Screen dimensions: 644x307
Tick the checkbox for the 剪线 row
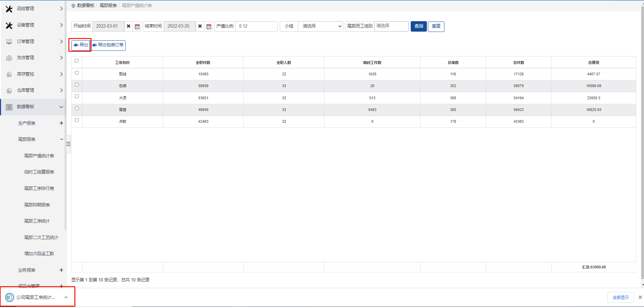coord(77,73)
